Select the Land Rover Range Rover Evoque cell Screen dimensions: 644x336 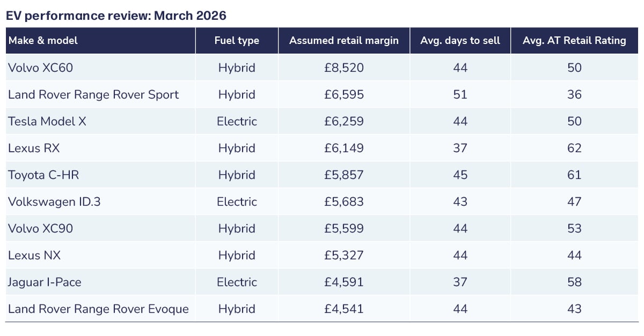(x=98, y=309)
